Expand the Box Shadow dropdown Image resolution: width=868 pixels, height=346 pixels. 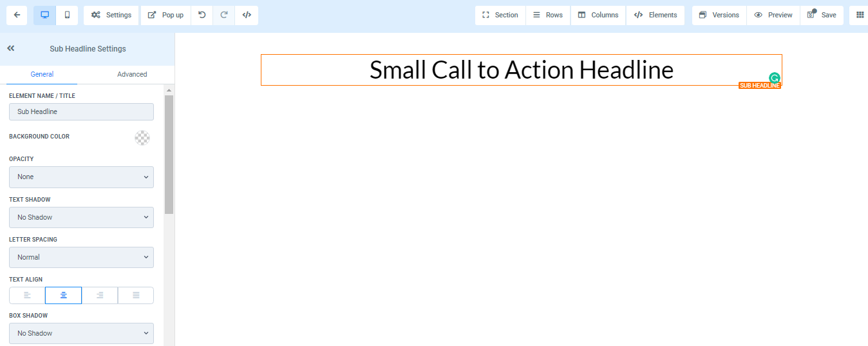[x=81, y=333]
